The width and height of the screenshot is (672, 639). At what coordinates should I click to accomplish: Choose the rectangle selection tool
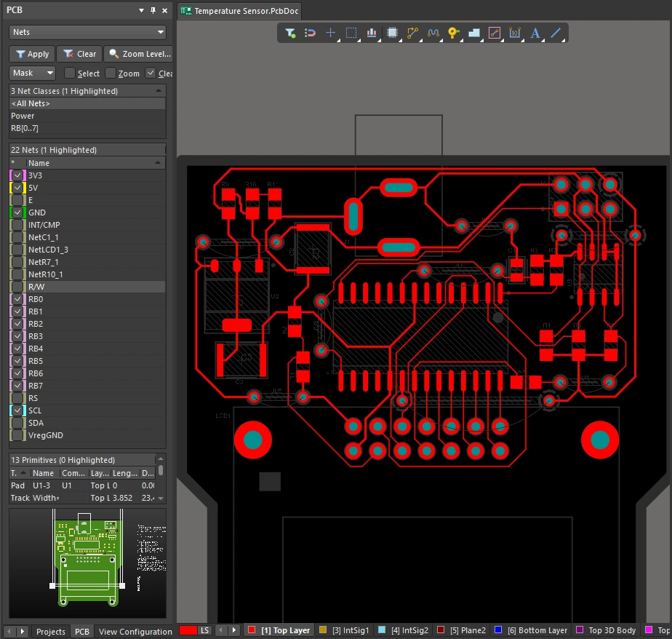tap(351, 33)
